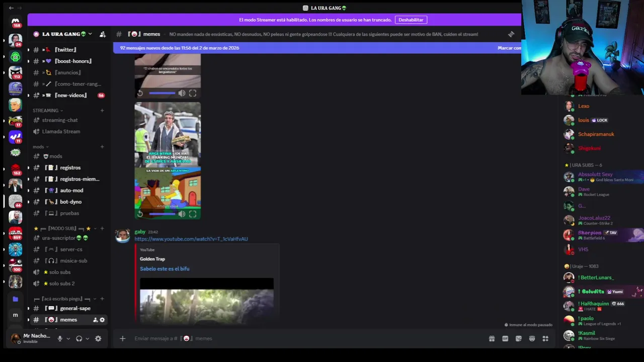Disable Streamer mode with Deshabilitar
The height and width of the screenshot is (362, 644).
click(411, 20)
